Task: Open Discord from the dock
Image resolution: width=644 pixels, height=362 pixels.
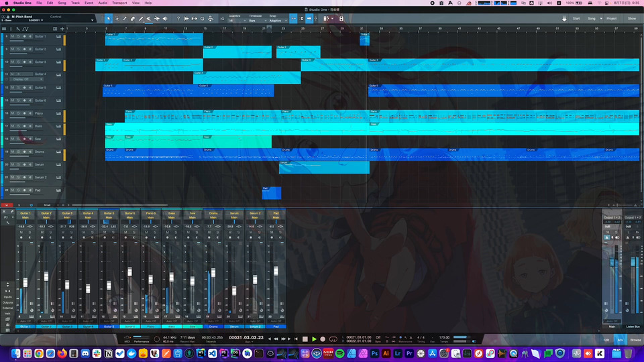Action: click(x=85, y=353)
